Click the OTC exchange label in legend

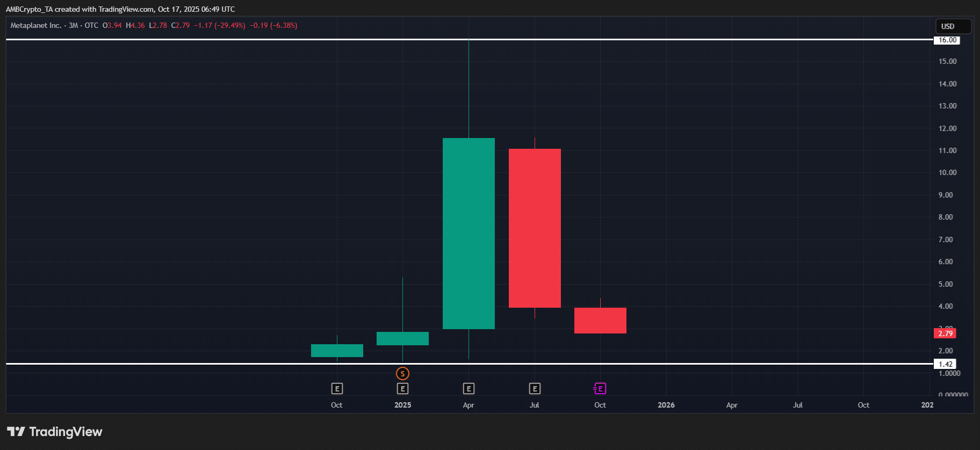click(x=91, y=25)
